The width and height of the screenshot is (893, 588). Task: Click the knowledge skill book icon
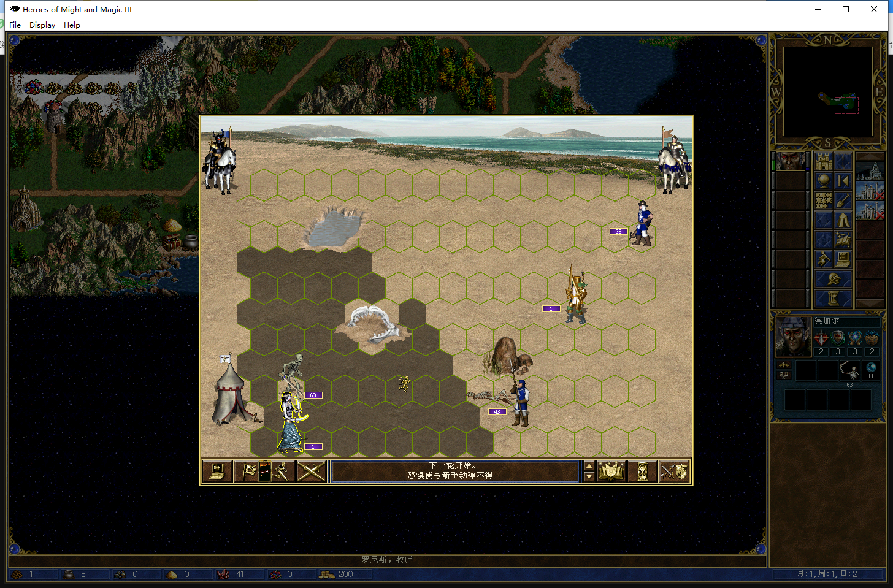pos(871,338)
